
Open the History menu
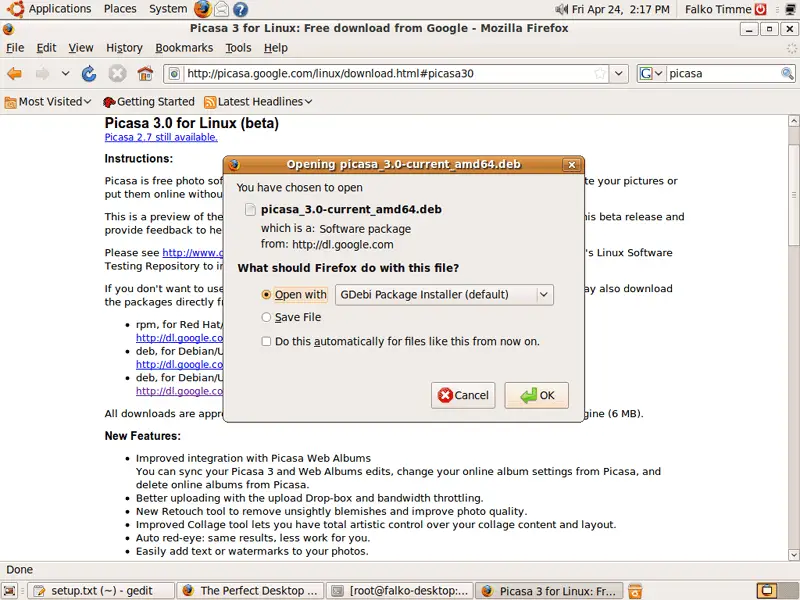(x=124, y=48)
